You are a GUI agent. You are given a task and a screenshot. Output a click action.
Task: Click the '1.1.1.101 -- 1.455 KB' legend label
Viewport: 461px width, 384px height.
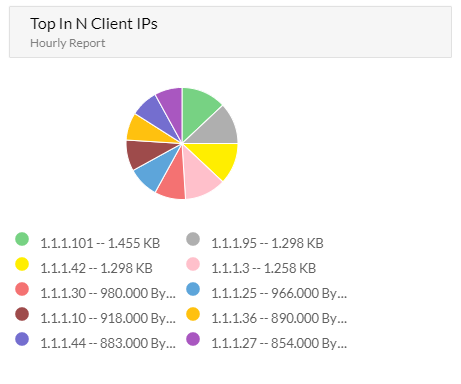coord(100,243)
